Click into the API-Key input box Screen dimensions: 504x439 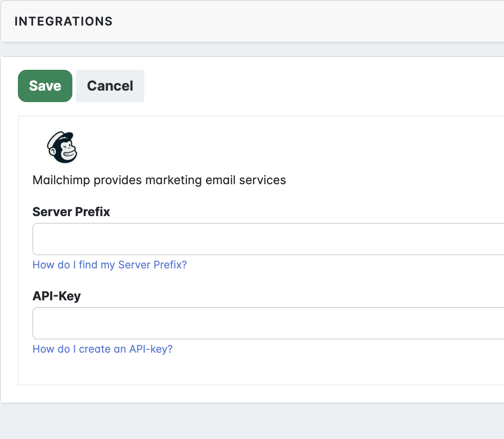[x=268, y=323]
